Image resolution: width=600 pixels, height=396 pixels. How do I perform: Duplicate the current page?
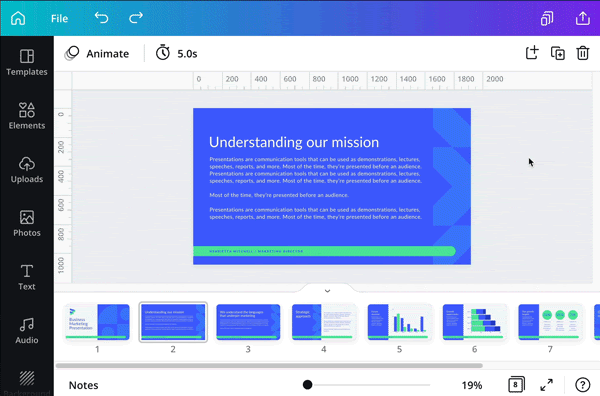(558, 53)
